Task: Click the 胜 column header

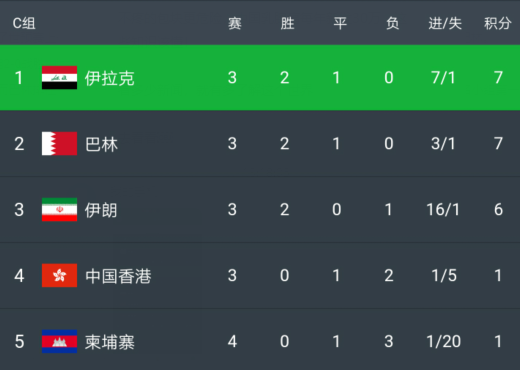Action: (287, 24)
